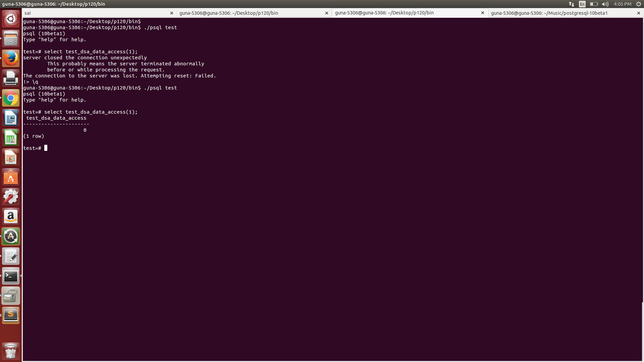Open the Trash in the dock
Viewport: 644px width, 362px height.
click(11, 351)
